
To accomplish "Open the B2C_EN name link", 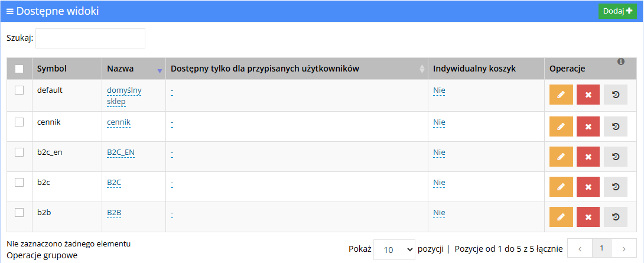I will (x=121, y=152).
